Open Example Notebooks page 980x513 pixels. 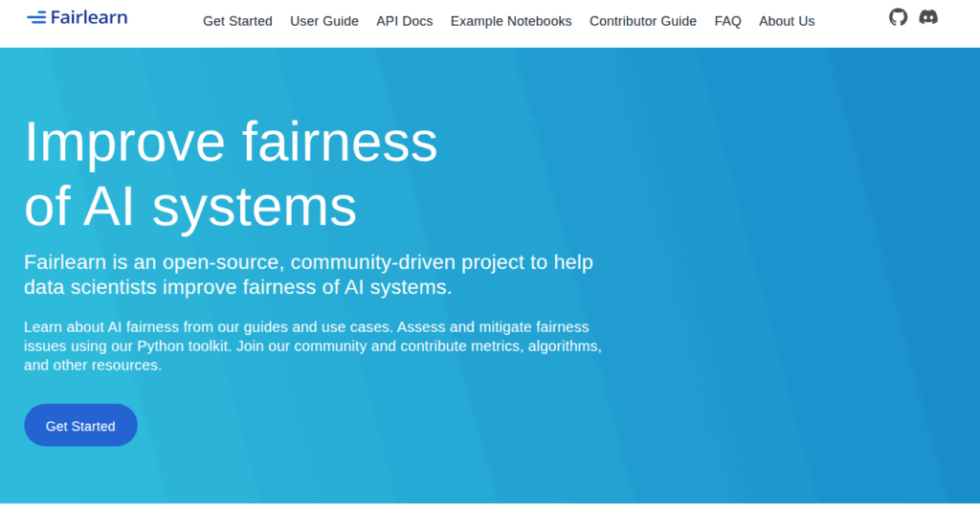pos(511,21)
